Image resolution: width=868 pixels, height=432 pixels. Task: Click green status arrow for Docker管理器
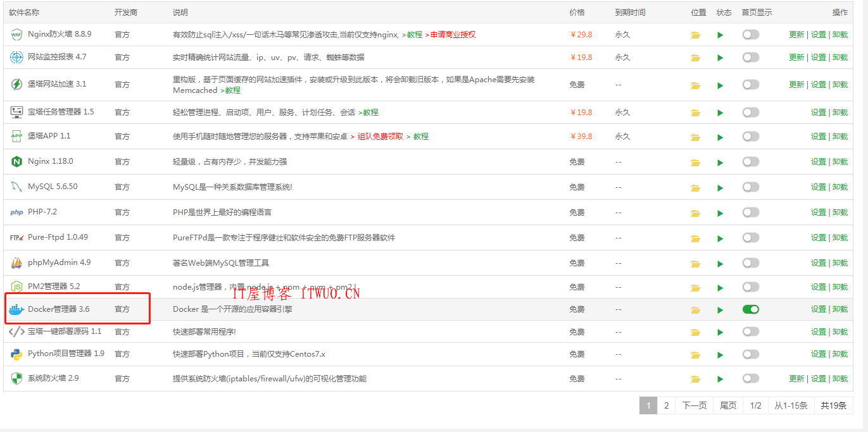(x=720, y=310)
